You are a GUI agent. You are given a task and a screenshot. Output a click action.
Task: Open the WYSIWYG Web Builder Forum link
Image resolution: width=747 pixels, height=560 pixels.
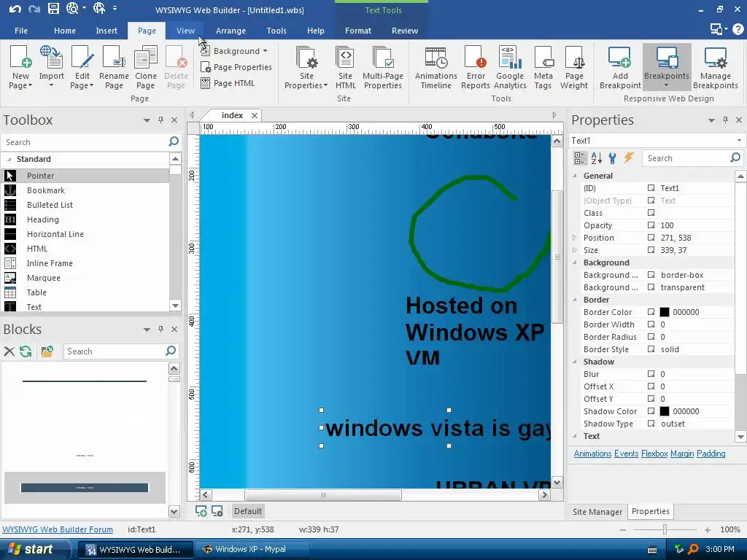(58, 529)
